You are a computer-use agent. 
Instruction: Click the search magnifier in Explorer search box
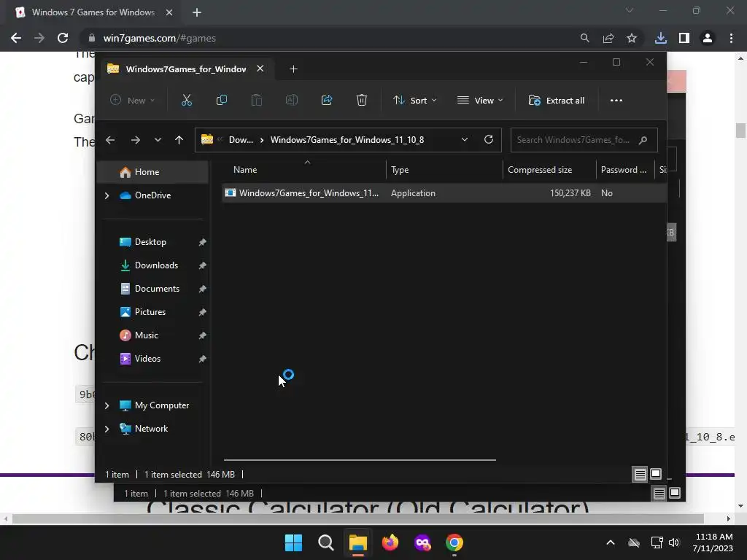pos(643,140)
